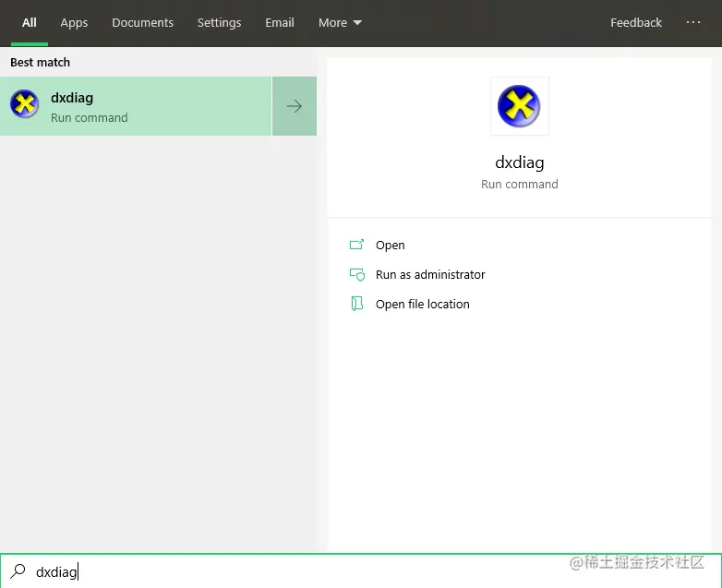Click the dxdiag icon in results list
This screenshot has width=722, height=588.
pyautogui.click(x=24, y=103)
